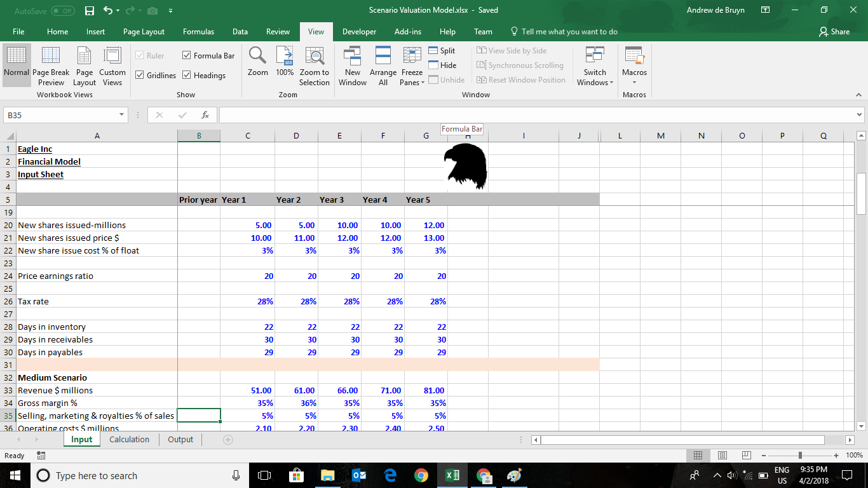Undo the last action
Viewport: 868px width, 488px height.
coord(108,10)
